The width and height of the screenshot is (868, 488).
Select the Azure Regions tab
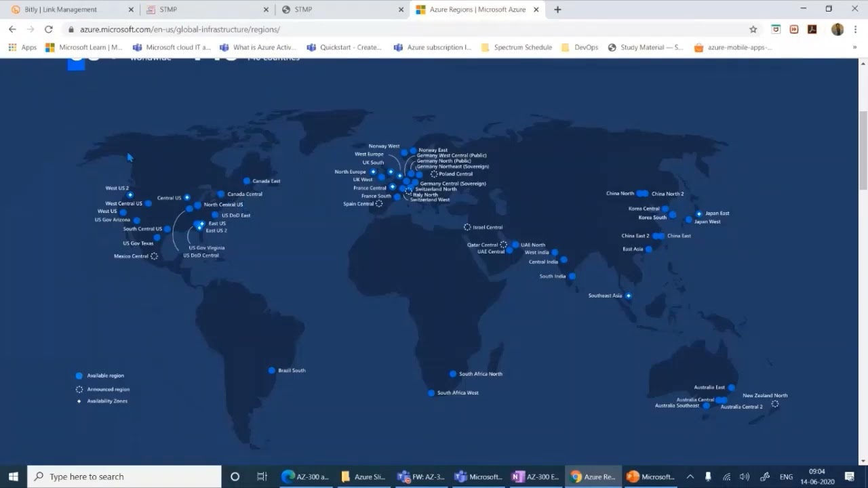pos(478,9)
